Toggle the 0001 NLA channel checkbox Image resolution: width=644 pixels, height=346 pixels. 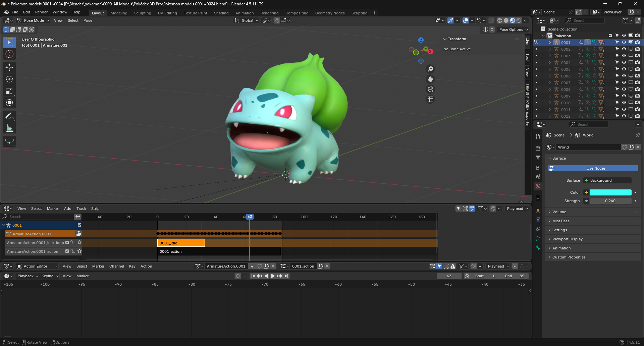pos(79,225)
